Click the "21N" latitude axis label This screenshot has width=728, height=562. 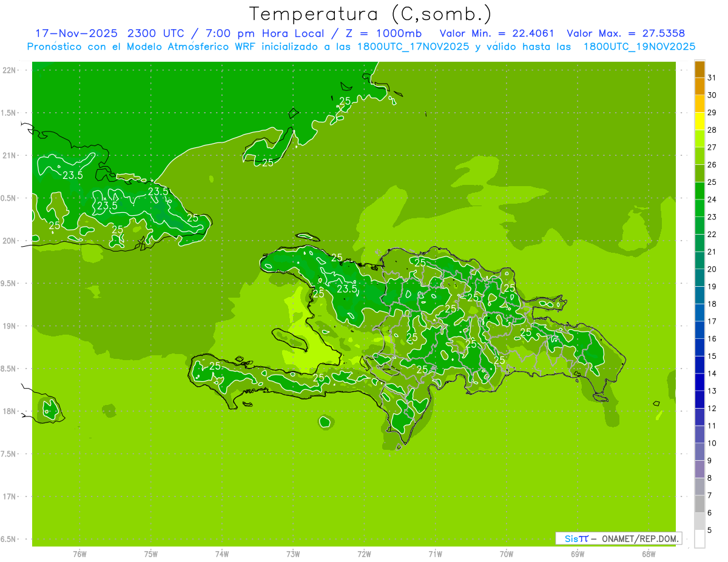(x=10, y=155)
